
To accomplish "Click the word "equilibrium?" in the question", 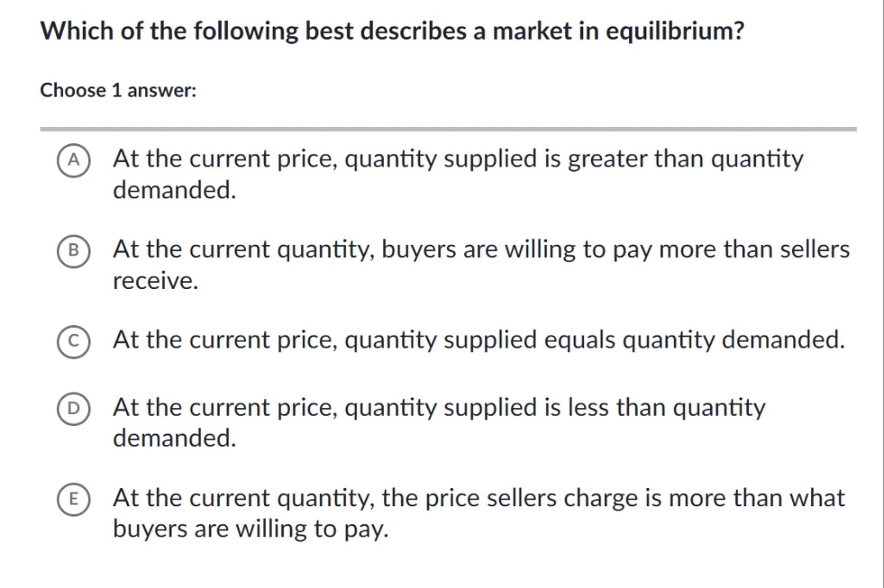I will click(675, 31).
